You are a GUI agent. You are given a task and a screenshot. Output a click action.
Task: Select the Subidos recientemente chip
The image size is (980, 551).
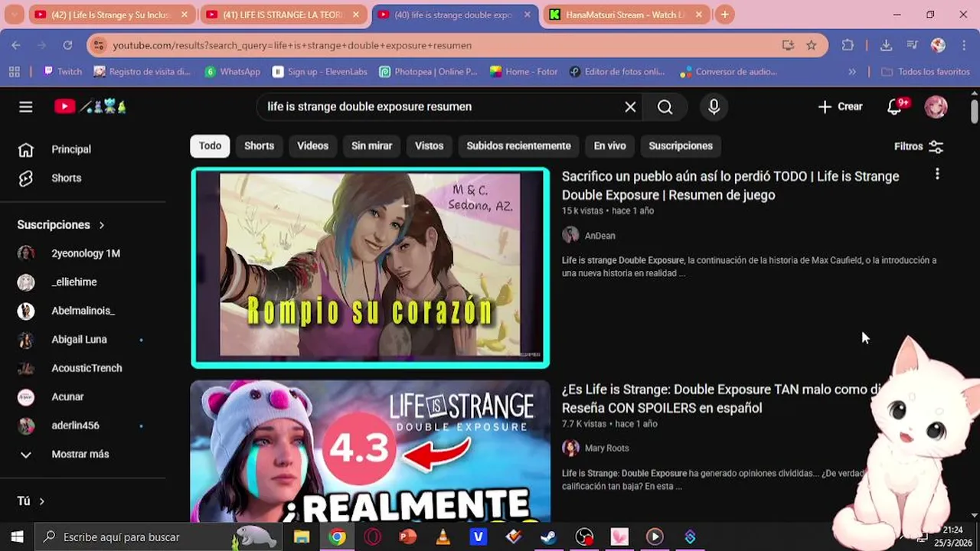click(x=518, y=146)
